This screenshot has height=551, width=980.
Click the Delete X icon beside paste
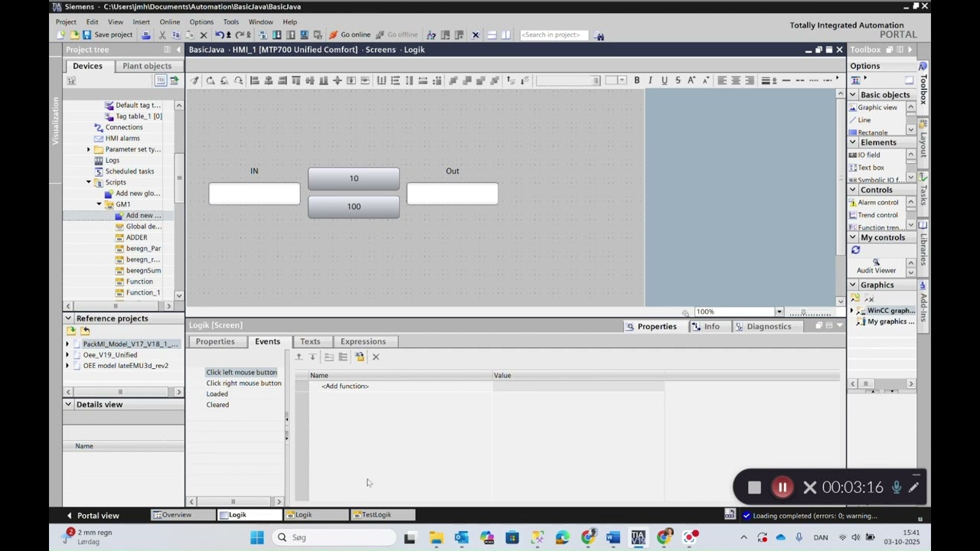pos(204,34)
